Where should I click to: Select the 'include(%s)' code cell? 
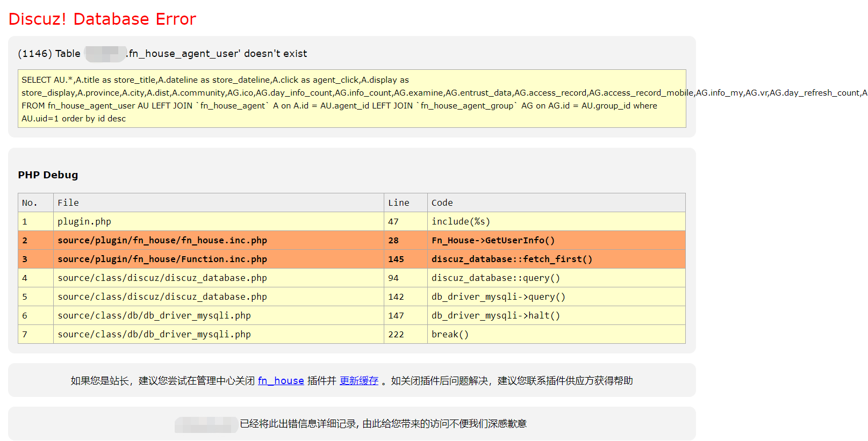(x=556, y=221)
